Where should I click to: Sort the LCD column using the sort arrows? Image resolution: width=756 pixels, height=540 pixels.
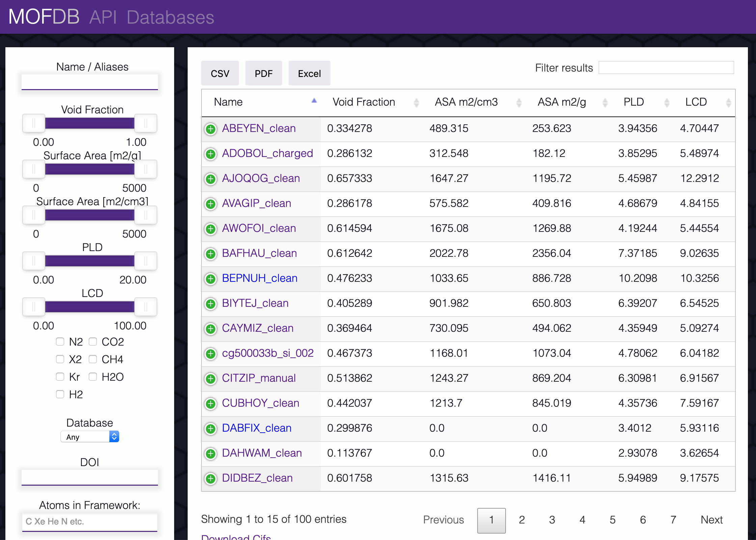[x=728, y=102]
